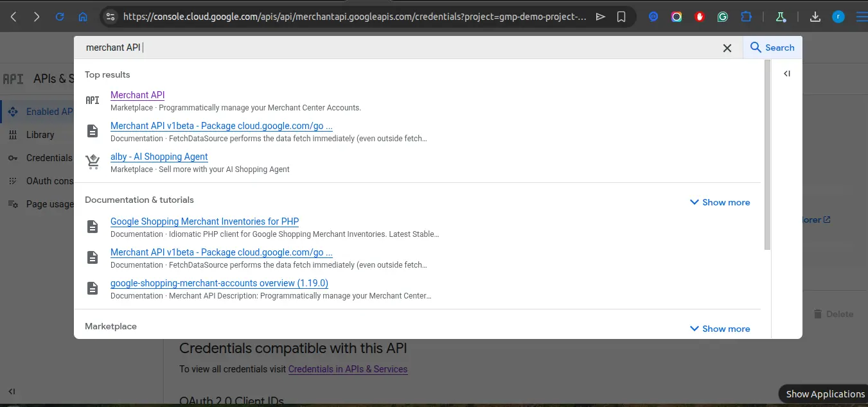Screen dimensions: 868x407
Task: Click the 'Documentation & tutorials' section heading
Action: point(139,200)
